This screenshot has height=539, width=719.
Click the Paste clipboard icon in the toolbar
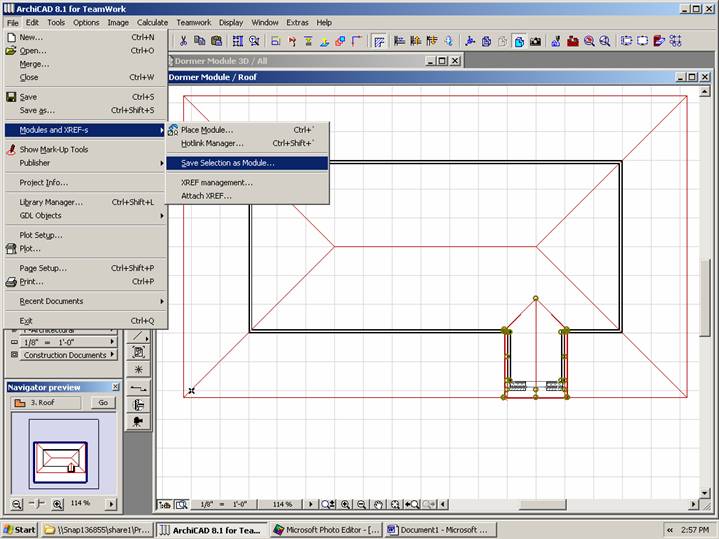click(x=216, y=41)
